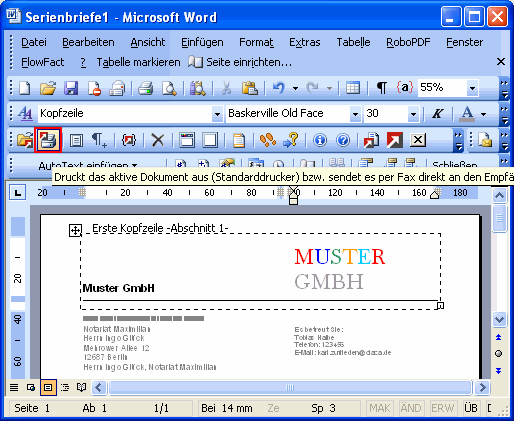
Task: Open the Baskerville Old Face font dropdown arrow
Action: point(356,114)
